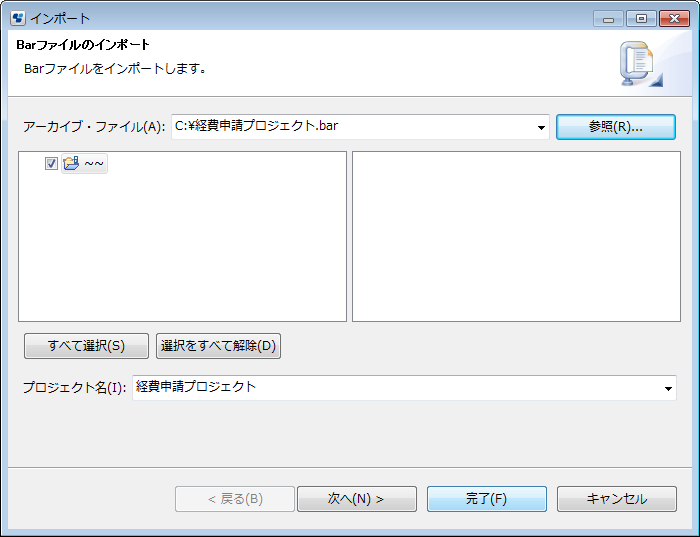Click the キャンセル button

tap(617, 499)
